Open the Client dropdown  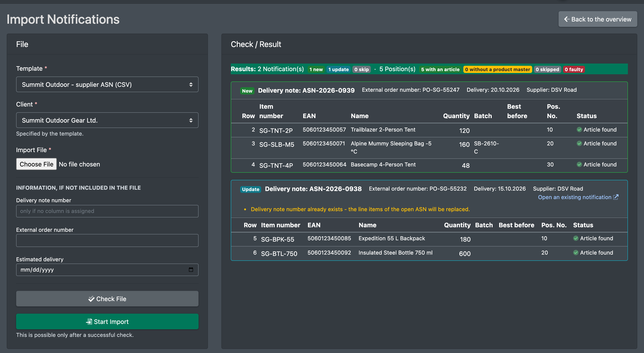pos(107,120)
